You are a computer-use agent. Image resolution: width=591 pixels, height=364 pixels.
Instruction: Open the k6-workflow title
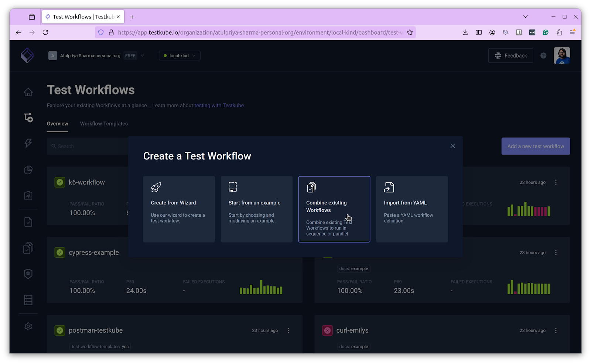[x=87, y=182]
